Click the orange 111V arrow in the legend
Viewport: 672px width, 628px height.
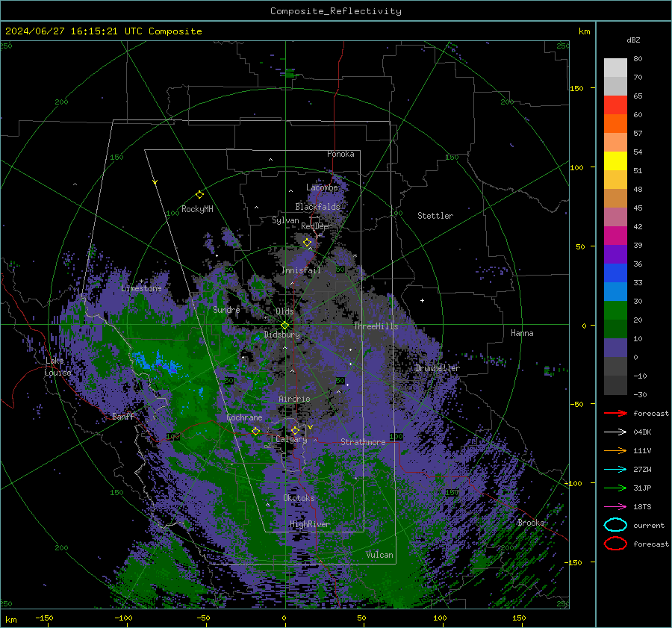click(615, 450)
